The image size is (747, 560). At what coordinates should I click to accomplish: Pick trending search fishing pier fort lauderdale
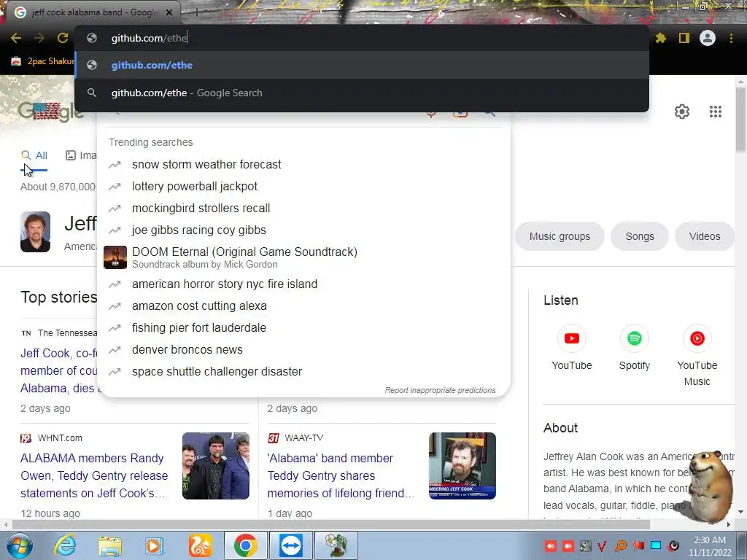(303, 327)
